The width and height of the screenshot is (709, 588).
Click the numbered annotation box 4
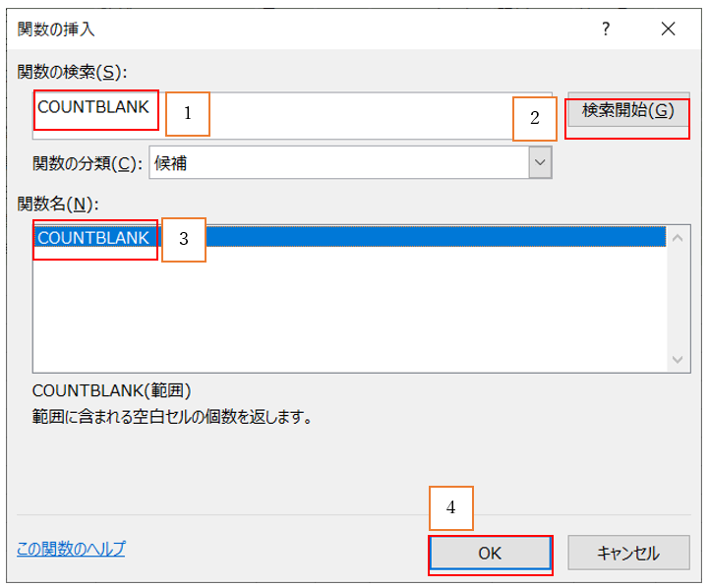point(451,508)
